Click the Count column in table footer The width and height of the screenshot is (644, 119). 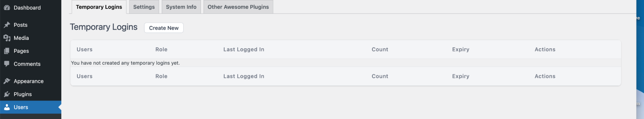pos(380,76)
